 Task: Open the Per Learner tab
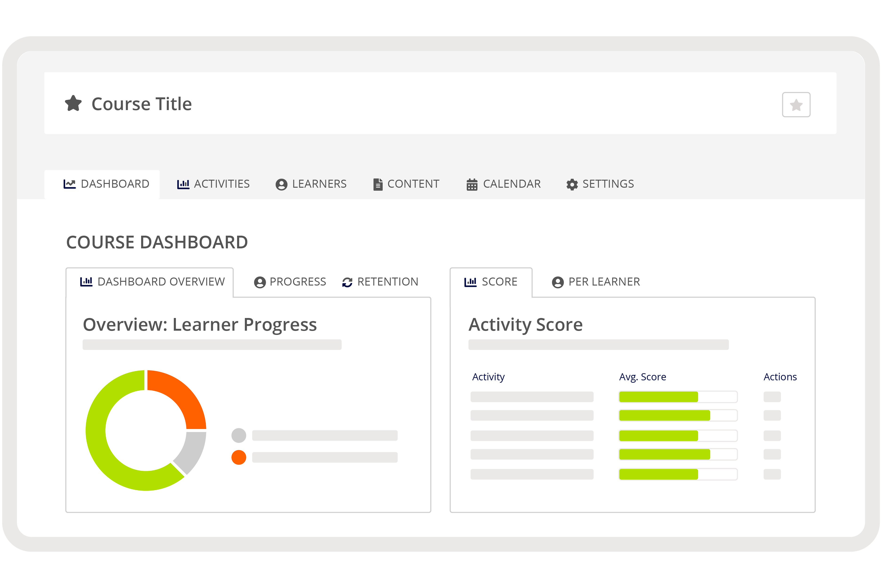(x=596, y=282)
